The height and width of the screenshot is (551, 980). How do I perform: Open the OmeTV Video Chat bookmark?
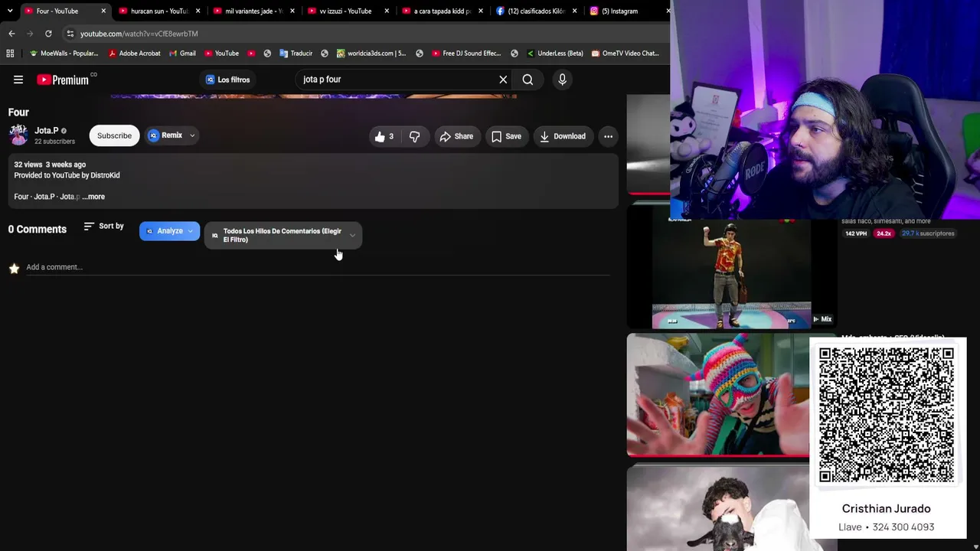[x=625, y=54]
